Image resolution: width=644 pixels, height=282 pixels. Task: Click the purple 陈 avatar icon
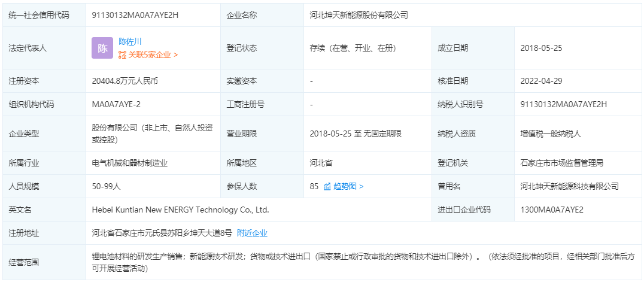[102, 48]
